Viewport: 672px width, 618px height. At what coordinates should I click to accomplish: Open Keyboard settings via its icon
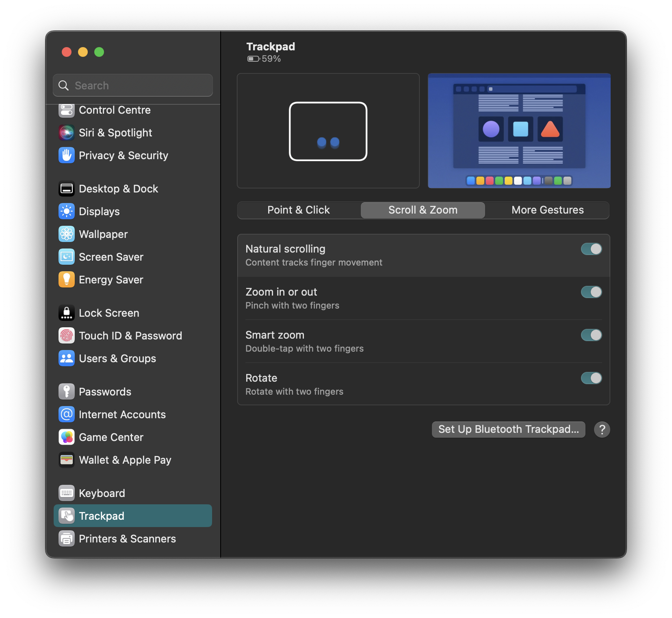tap(67, 493)
